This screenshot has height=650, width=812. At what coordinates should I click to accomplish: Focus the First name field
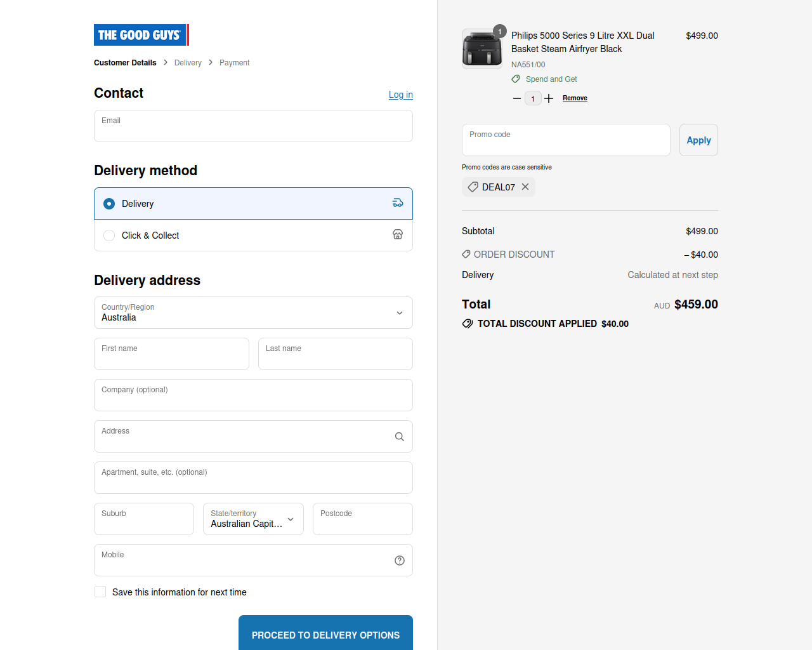[171, 354]
